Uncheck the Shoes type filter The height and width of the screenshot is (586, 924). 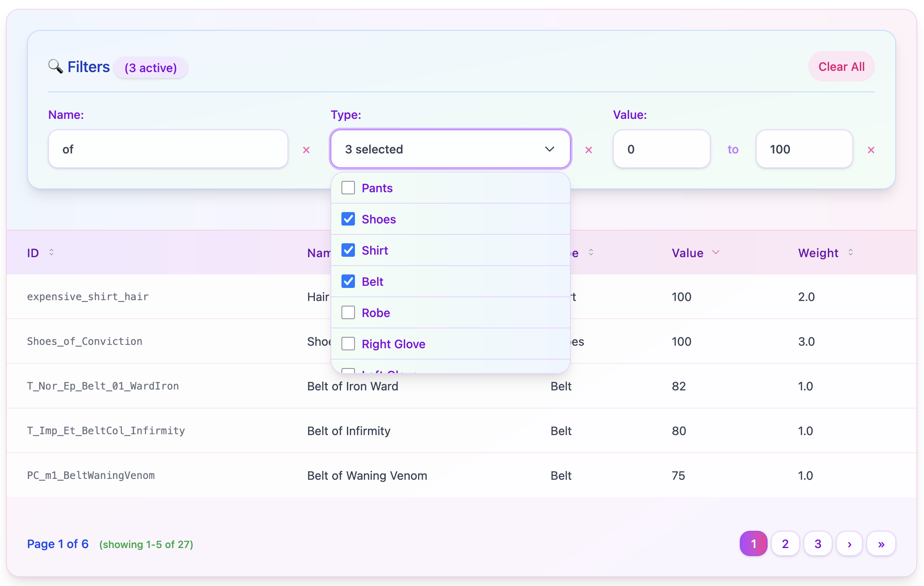coord(348,219)
